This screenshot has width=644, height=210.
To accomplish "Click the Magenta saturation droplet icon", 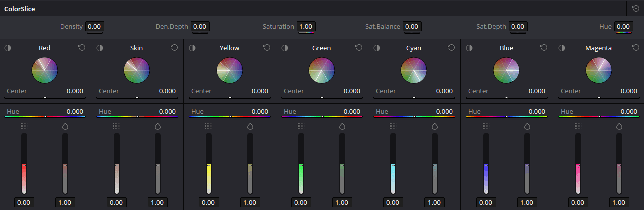I will [x=619, y=126].
